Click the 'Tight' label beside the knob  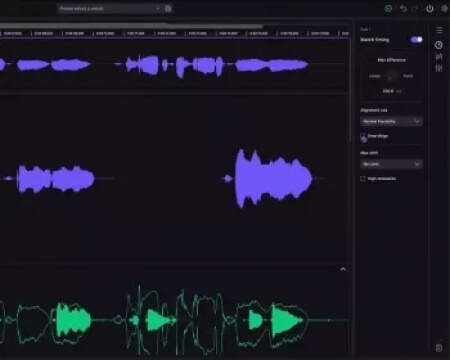[408, 76]
